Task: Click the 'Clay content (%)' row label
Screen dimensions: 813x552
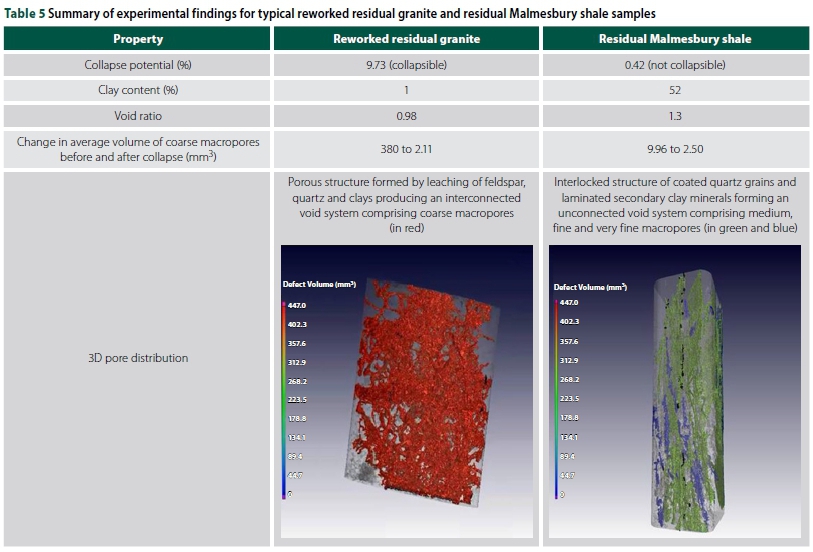Action: coord(138,90)
